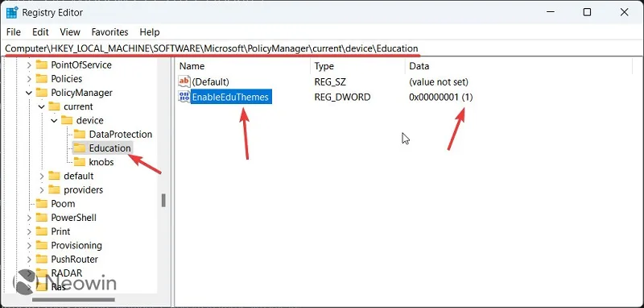Select the Provisioning folder icon
Screen dimensions: 644x308
click(42, 245)
